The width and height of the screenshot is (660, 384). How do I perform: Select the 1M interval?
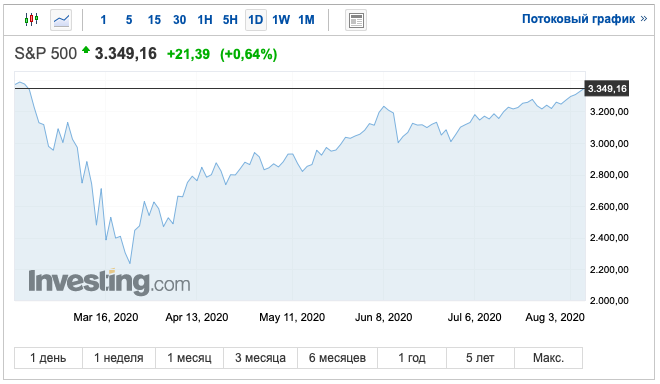[306, 20]
